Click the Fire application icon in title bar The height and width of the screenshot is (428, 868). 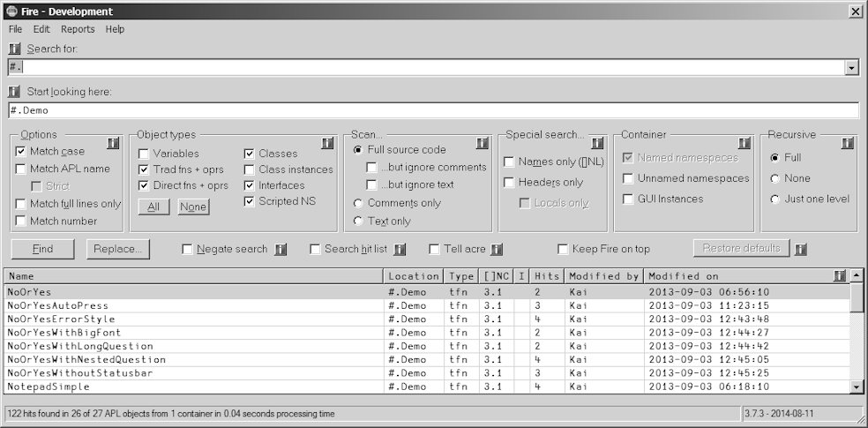[11, 11]
